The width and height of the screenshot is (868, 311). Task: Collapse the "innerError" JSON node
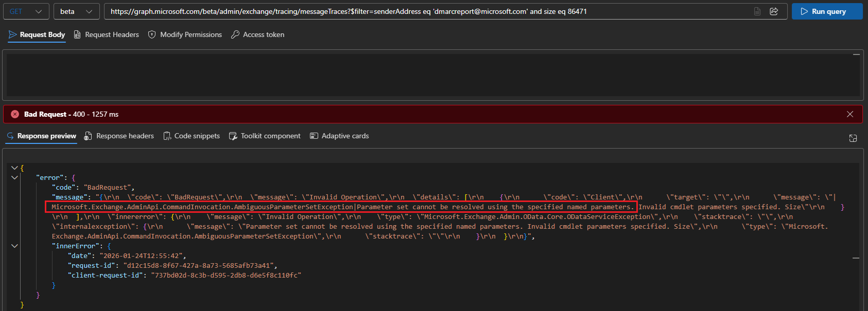(x=14, y=246)
